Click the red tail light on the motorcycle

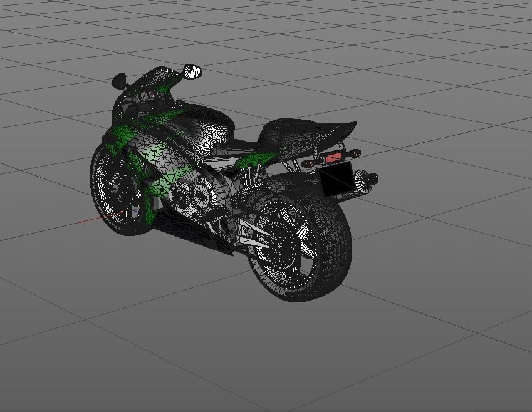333,158
